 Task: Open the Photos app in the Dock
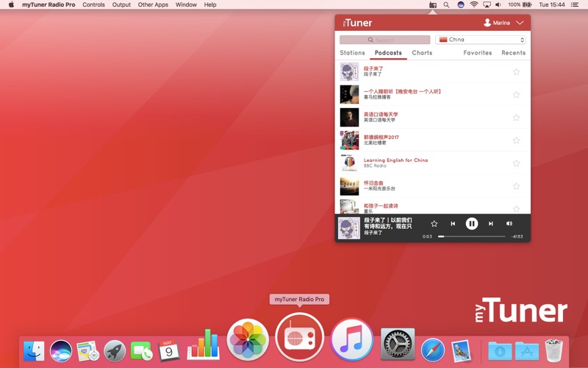(x=248, y=340)
